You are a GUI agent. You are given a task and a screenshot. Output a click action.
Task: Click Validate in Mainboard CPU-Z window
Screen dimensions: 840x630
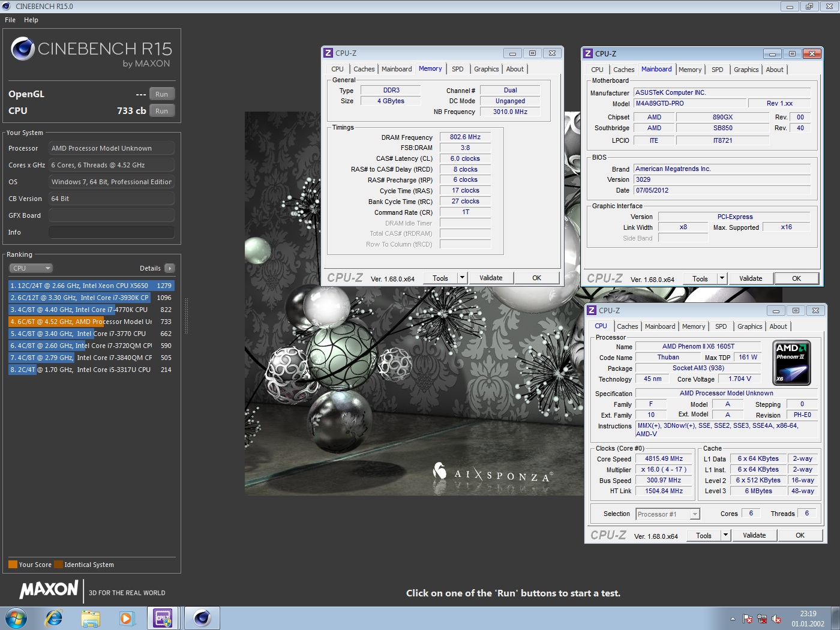point(751,278)
